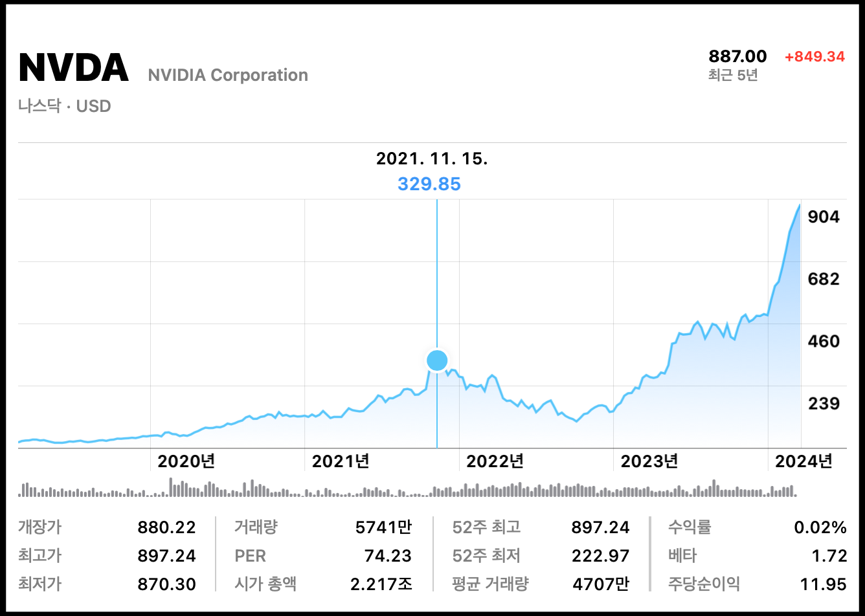The width and height of the screenshot is (865, 616).
Task: Click the blue scrubber dot on chart
Action: pyautogui.click(x=437, y=360)
